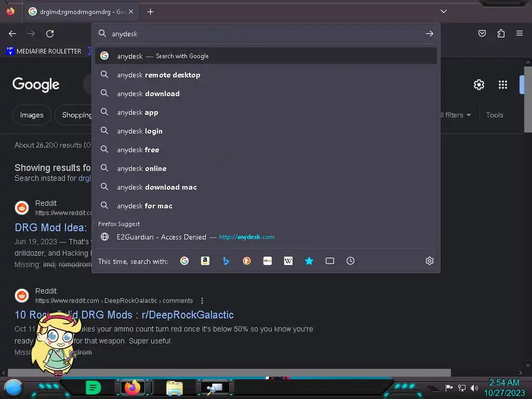This screenshot has height=399, width=532.
Task: Open DRG Mod Idea Reddit result
Action: coord(51,228)
